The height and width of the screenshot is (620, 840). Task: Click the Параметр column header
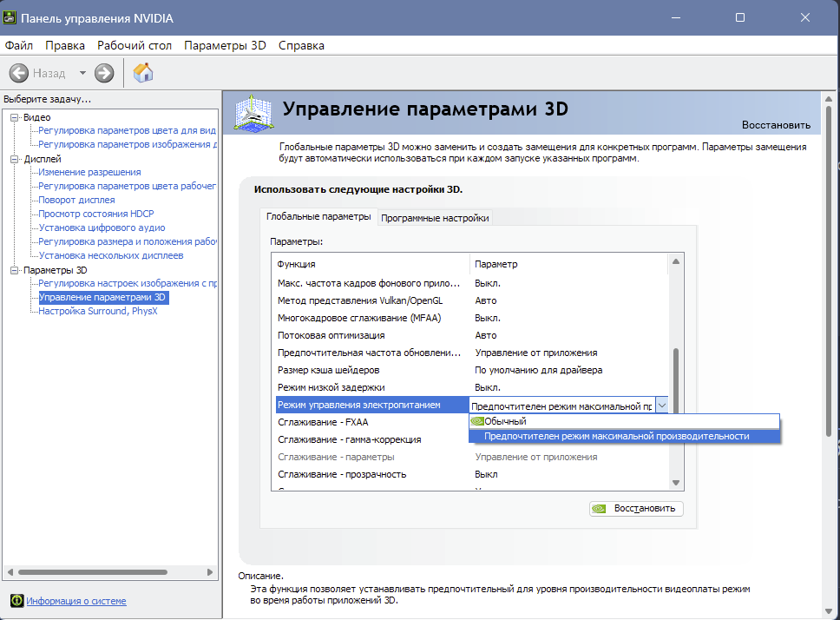(x=569, y=264)
